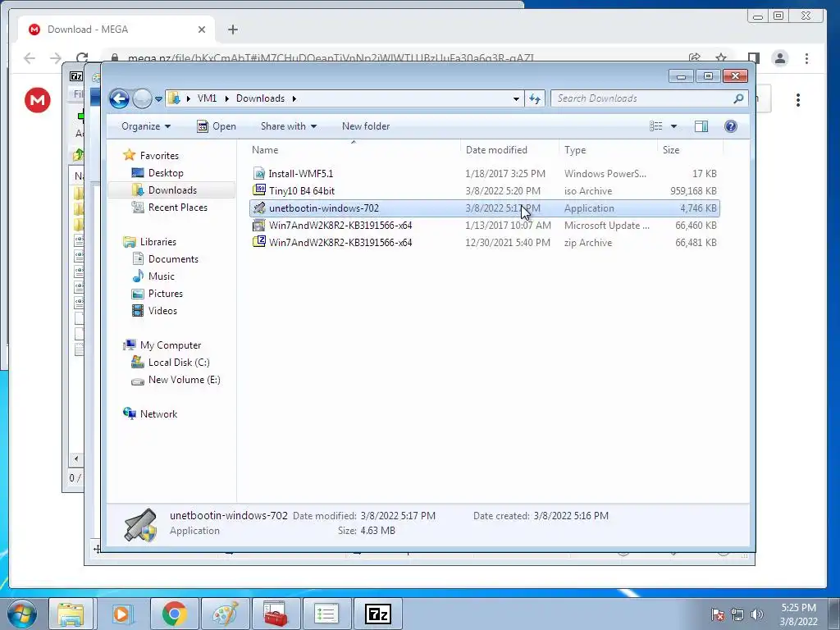The height and width of the screenshot is (630, 840).
Task: Change your view icon in toolbar
Action: coord(655,126)
